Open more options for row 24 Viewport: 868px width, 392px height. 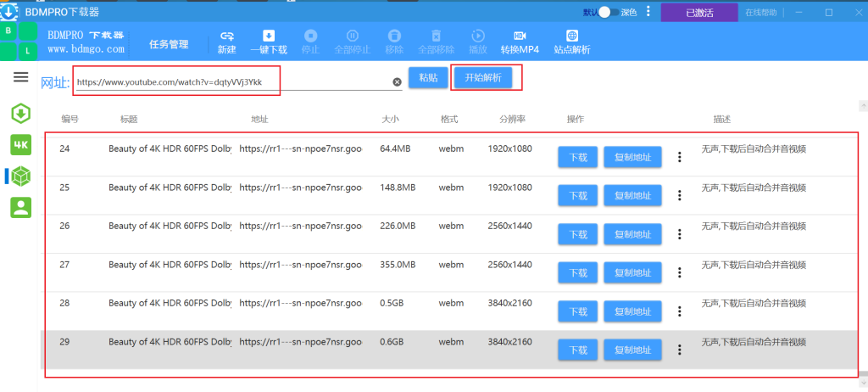point(680,157)
